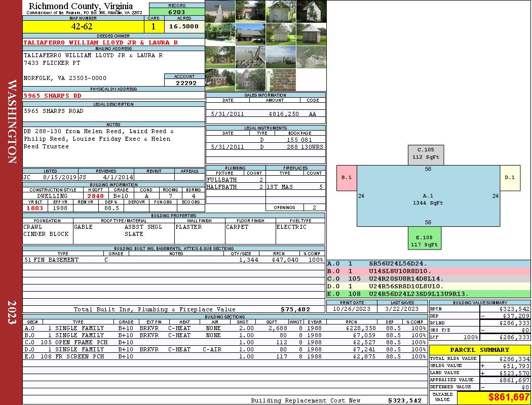Open the gray-roofed garage with red doors photo
The image size is (532, 405).
pyautogui.click(x=251, y=34)
